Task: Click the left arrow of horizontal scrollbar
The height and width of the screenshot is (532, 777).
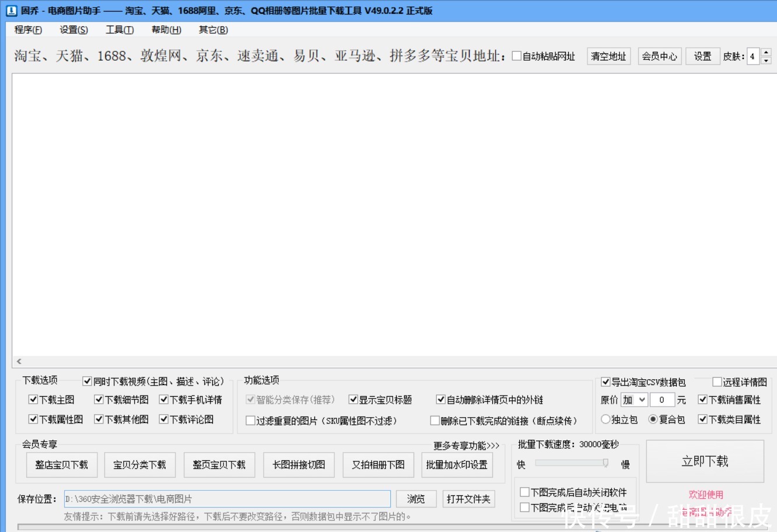Action: [x=19, y=362]
